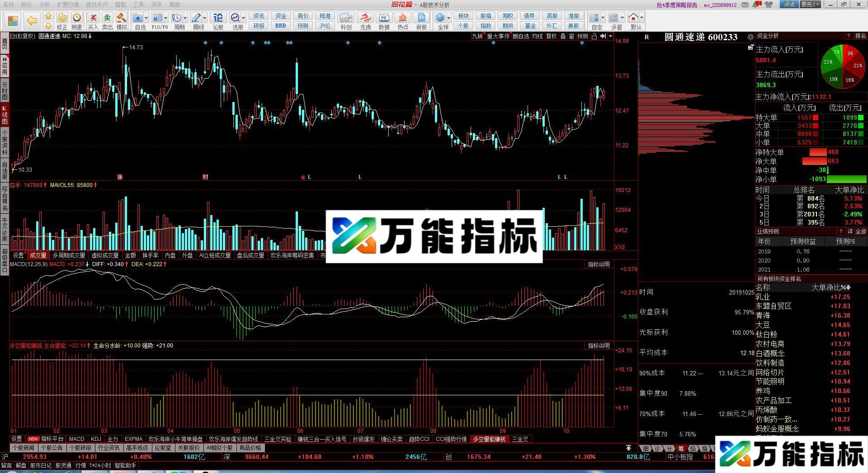868x473 pixels.
Task: Click the gear icon beside 圆通速递 600233
Action: (x=750, y=37)
